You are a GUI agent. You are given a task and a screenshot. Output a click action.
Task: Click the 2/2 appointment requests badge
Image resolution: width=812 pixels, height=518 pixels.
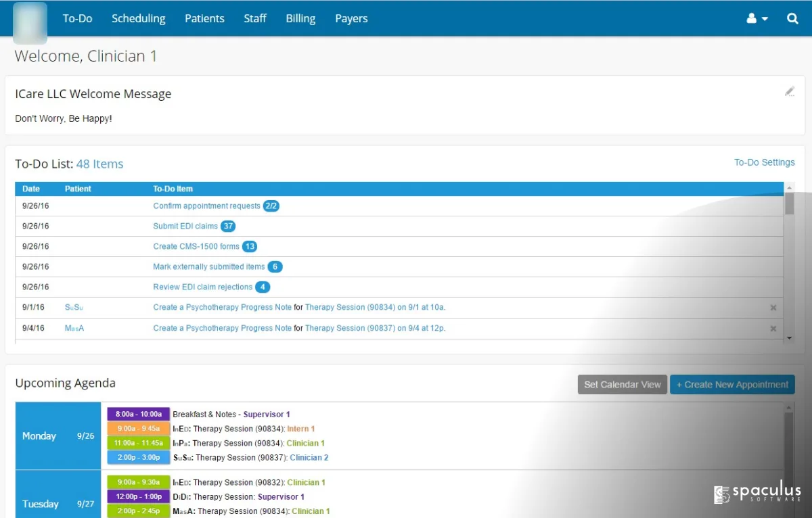271,206
